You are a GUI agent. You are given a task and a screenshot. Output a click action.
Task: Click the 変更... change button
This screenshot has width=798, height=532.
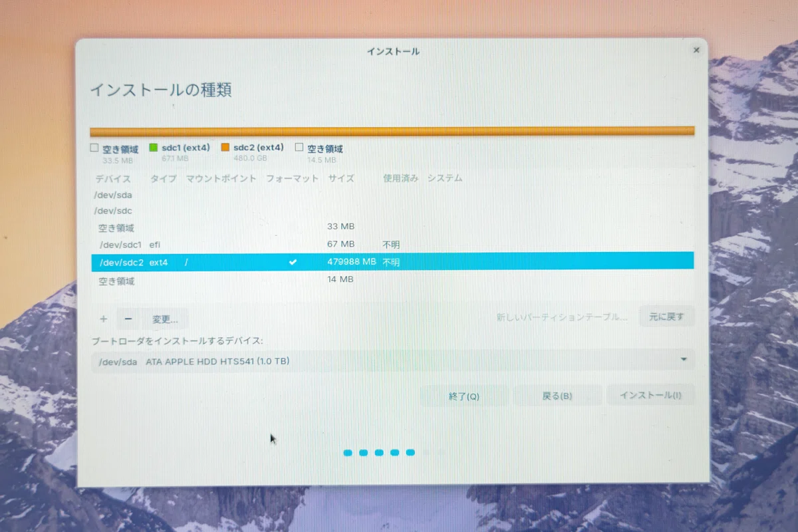[165, 319]
